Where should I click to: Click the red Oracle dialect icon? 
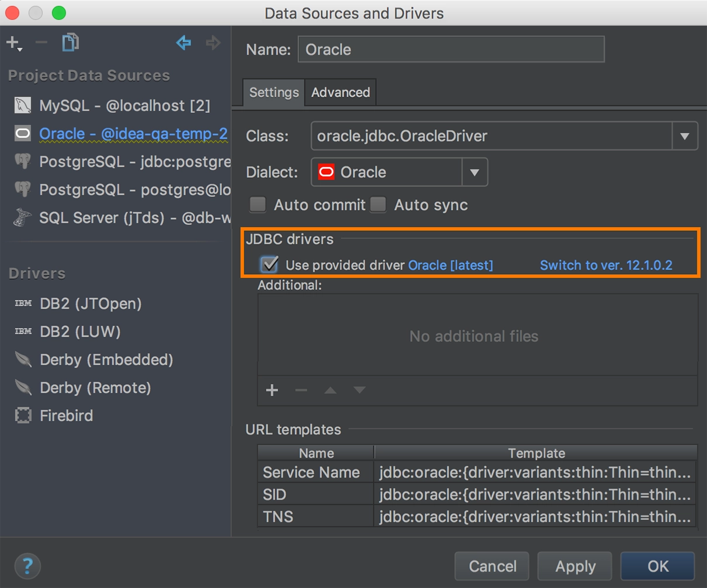point(326,172)
